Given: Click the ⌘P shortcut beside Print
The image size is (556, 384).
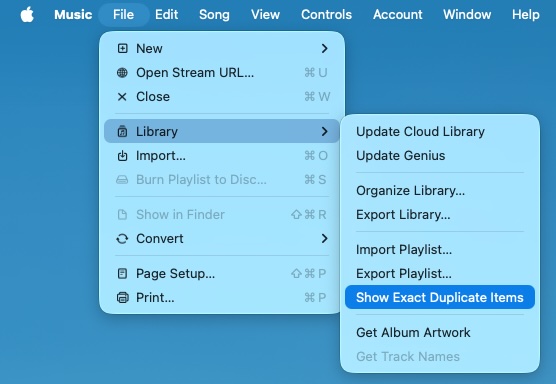Looking at the screenshot, I should pyautogui.click(x=315, y=297).
